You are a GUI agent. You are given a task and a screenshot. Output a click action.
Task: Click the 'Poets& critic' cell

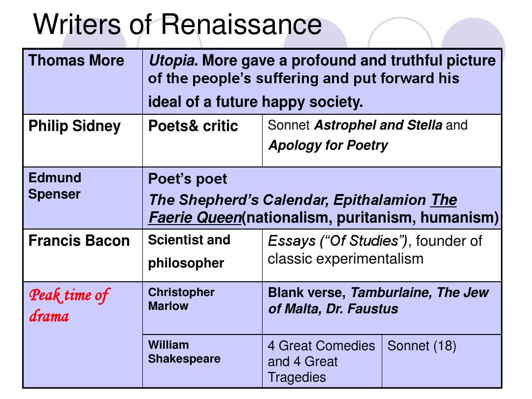(x=202, y=140)
